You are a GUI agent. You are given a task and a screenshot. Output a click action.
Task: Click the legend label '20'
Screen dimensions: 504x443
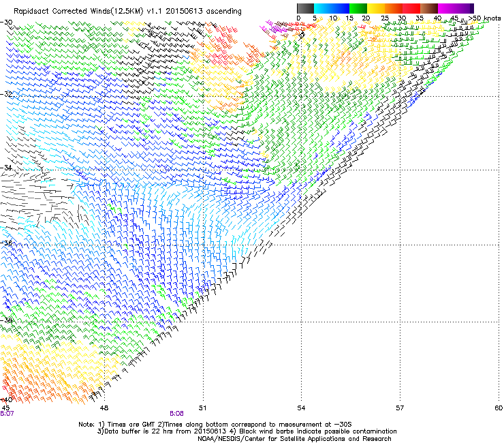[366, 18]
